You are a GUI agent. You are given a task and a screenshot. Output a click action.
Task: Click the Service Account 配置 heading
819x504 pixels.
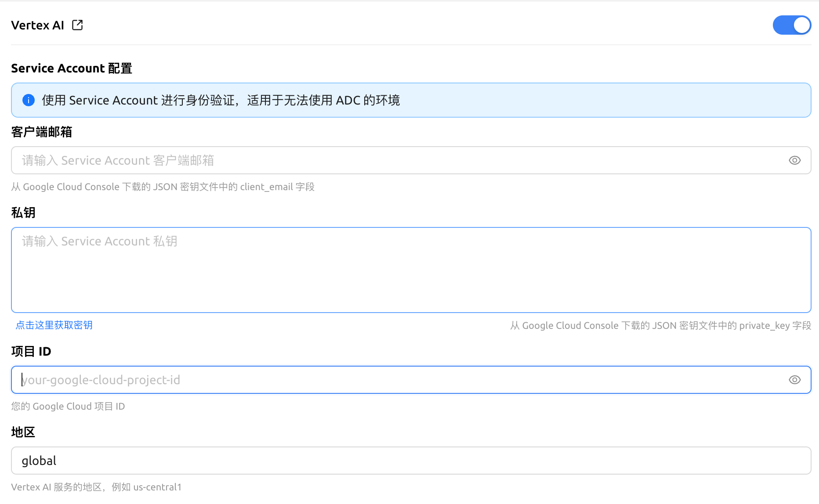click(72, 68)
